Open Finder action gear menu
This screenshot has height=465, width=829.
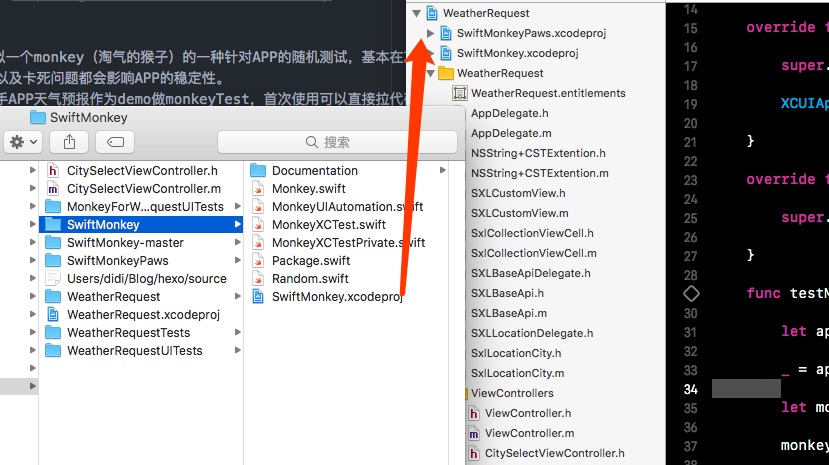pos(23,142)
